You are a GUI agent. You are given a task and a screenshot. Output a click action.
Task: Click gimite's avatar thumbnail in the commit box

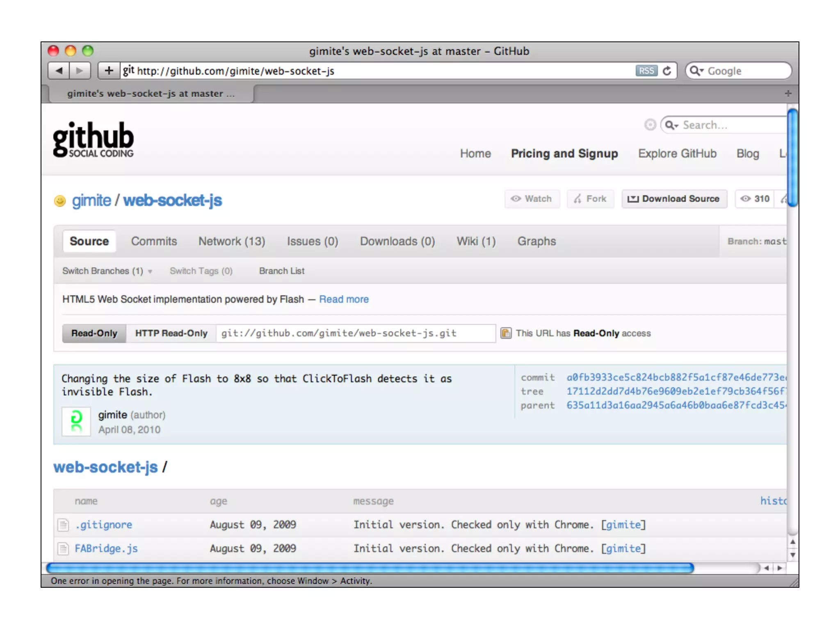[76, 421]
